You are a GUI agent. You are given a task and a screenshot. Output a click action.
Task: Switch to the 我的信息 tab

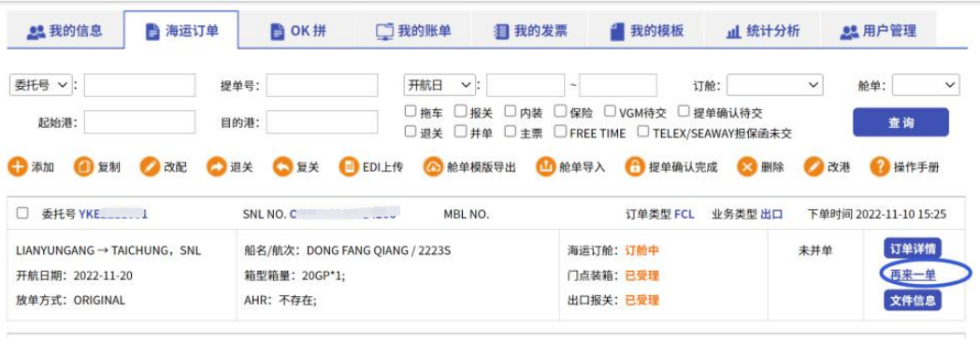click(65, 31)
